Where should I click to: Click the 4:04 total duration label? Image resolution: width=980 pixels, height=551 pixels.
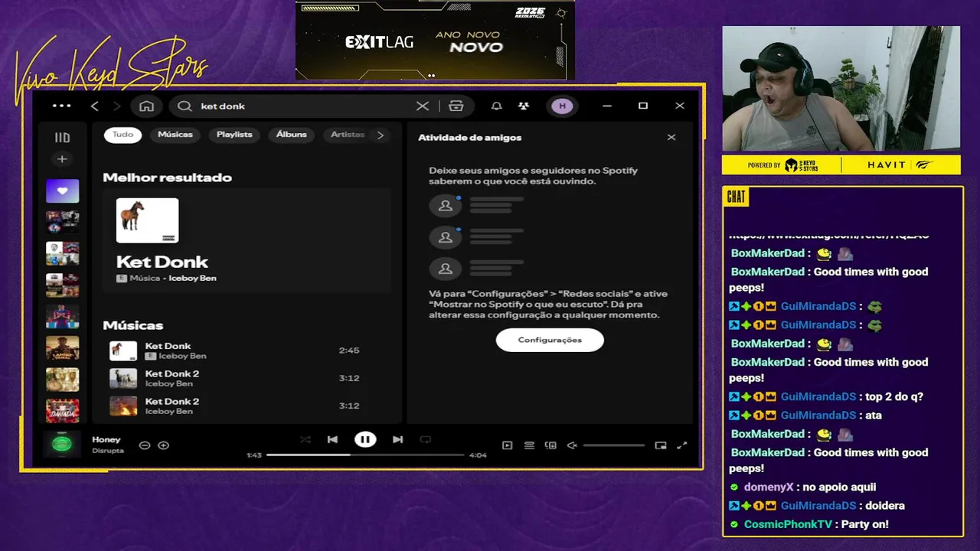(478, 455)
